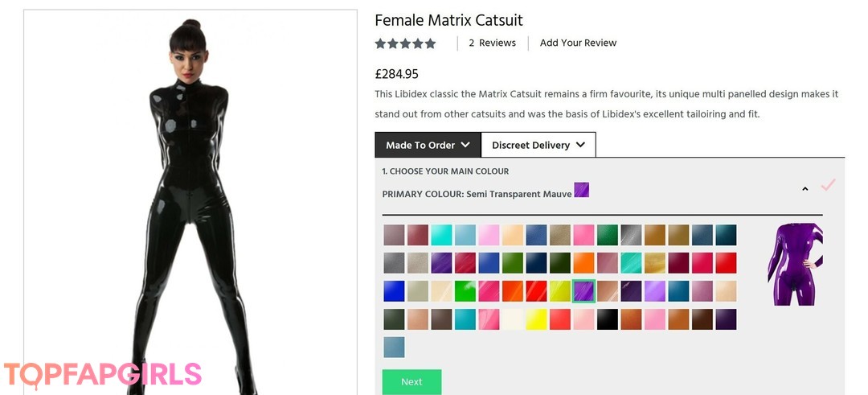Click the purple catsuit colour preview
868x395 pixels.
795,263
